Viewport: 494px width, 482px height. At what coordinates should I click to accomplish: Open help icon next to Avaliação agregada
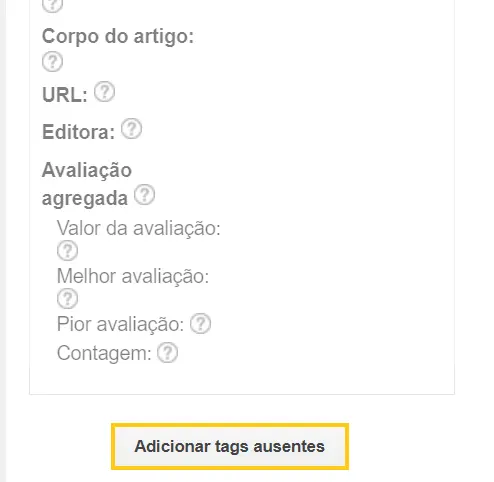click(x=144, y=195)
